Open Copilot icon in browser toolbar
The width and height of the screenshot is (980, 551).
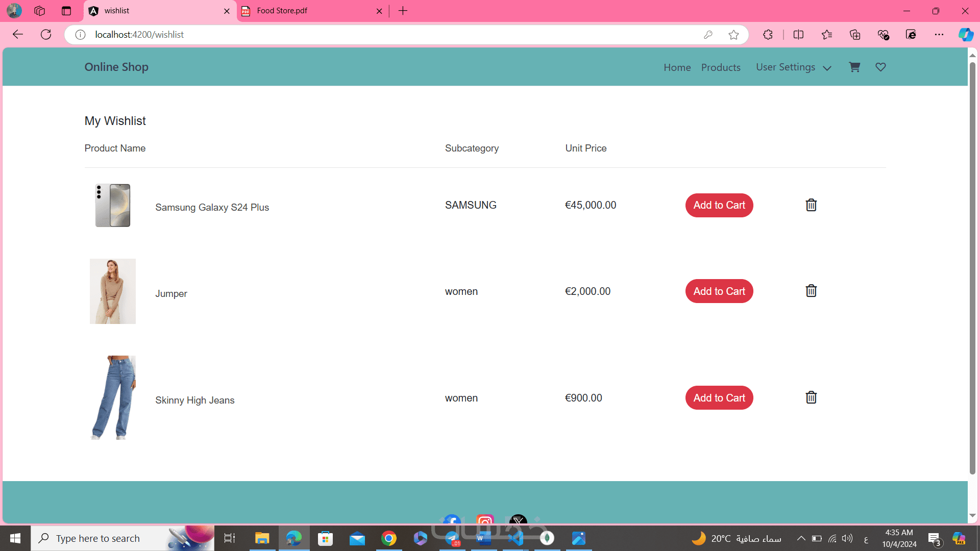965,35
